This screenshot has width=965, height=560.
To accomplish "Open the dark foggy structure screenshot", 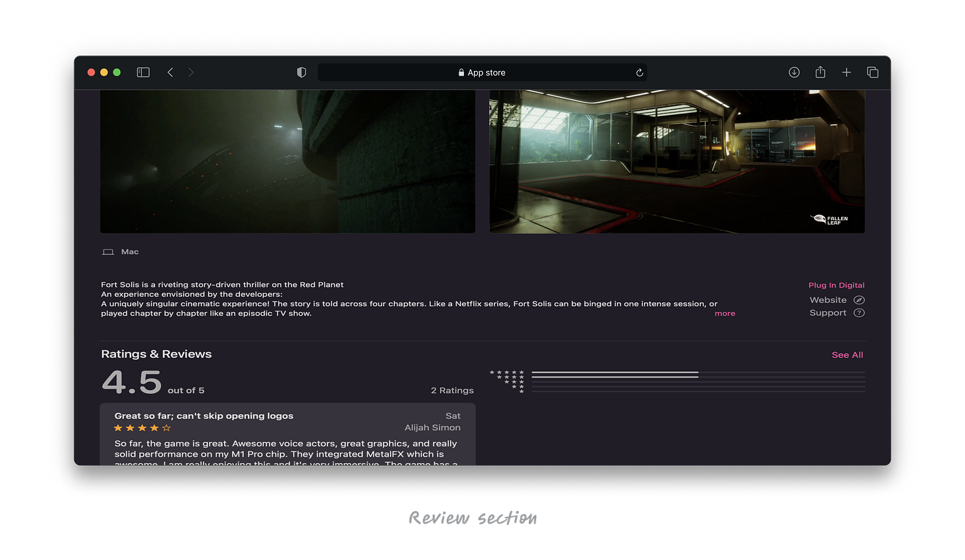I will pos(288,162).
